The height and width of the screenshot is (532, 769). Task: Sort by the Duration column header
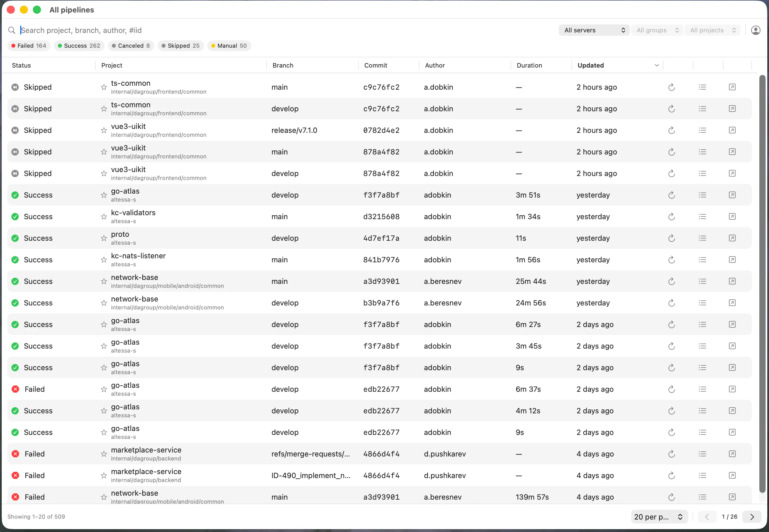tap(529, 66)
